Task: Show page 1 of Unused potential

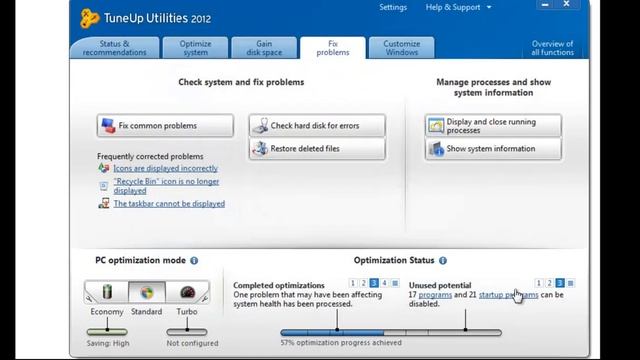Action: [539, 283]
